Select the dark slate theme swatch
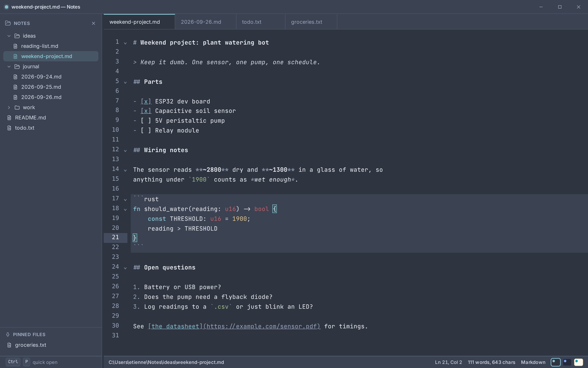Viewport: 588px width, 368px height. 556,362
